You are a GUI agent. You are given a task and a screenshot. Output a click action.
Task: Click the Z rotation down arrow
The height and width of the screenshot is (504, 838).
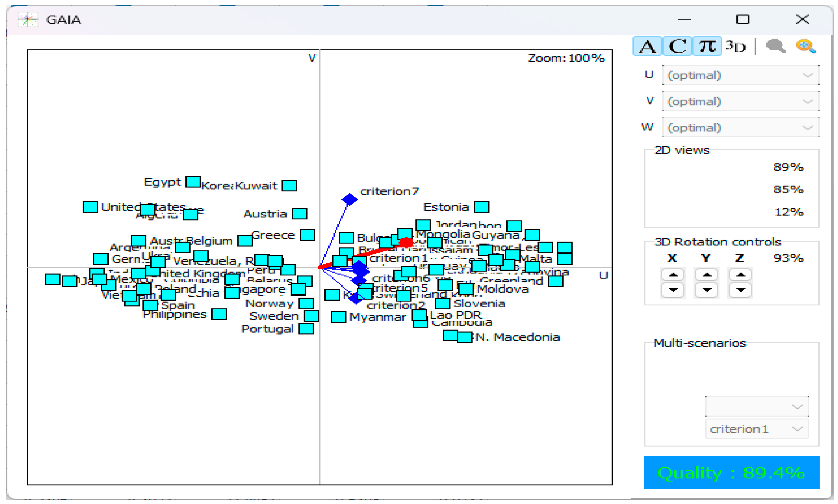coord(741,290)
